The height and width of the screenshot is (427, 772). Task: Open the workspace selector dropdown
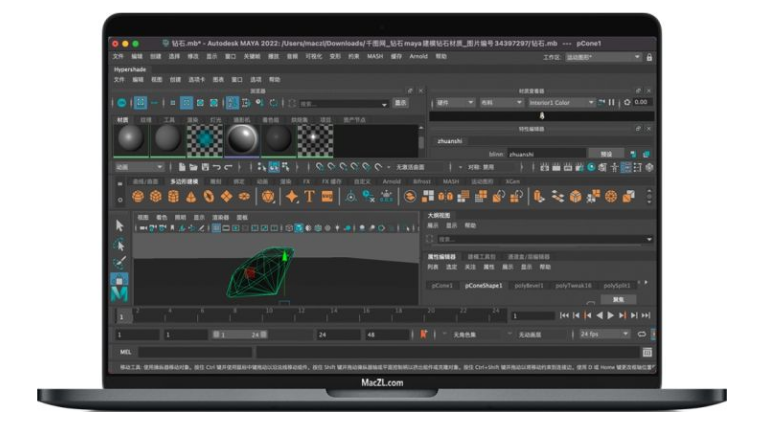[603, 58]
